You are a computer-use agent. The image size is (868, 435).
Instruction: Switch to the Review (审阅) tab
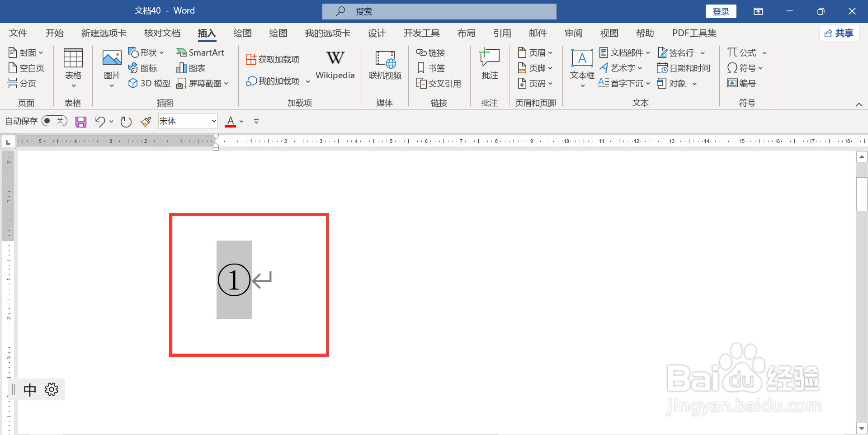[x=573, y=33]
